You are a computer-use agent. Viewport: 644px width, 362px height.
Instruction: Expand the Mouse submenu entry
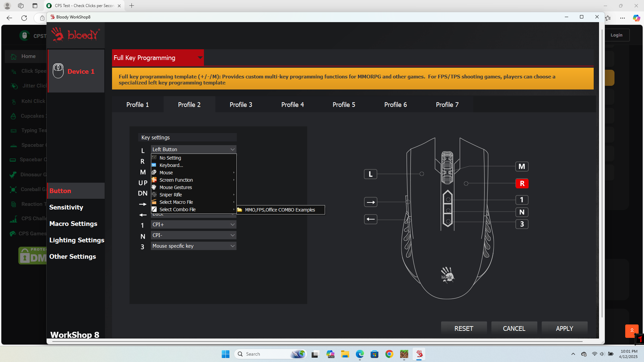click(194, 173)
